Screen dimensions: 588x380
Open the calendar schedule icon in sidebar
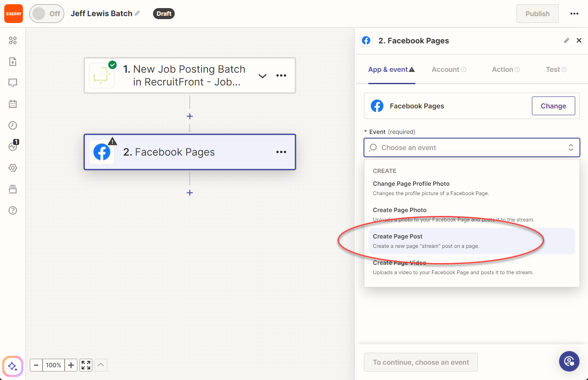click(x=13, y=104)
